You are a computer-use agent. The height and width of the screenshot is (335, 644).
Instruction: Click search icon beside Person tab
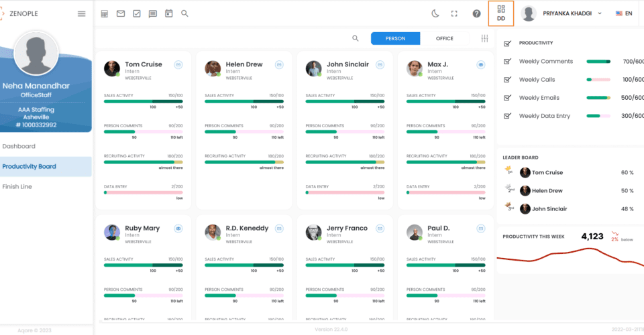pos(356,38)
